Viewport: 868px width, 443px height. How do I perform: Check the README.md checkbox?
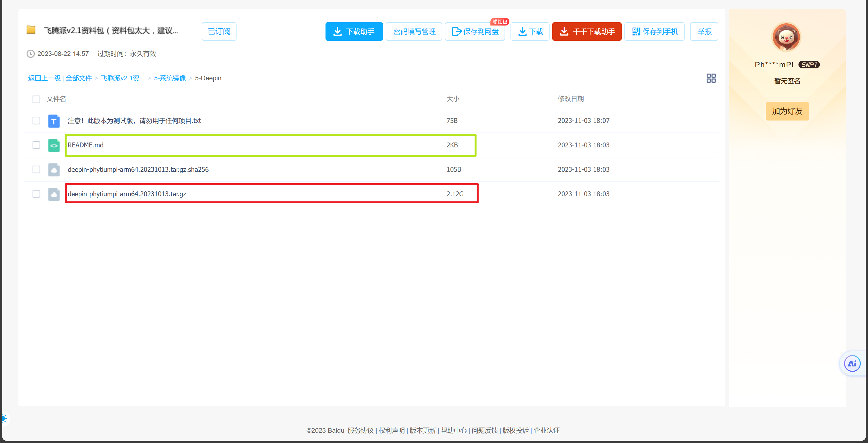36,145
